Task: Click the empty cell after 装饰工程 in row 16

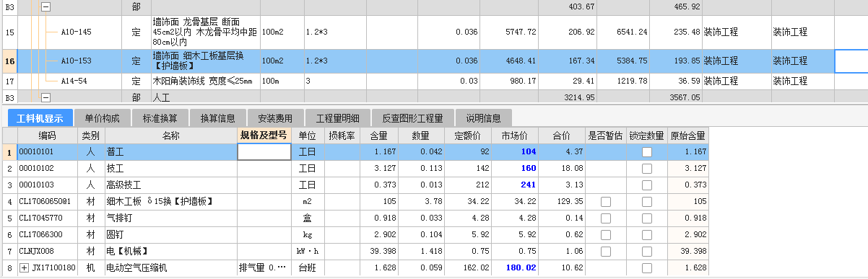Action: [x=851, y=61]
